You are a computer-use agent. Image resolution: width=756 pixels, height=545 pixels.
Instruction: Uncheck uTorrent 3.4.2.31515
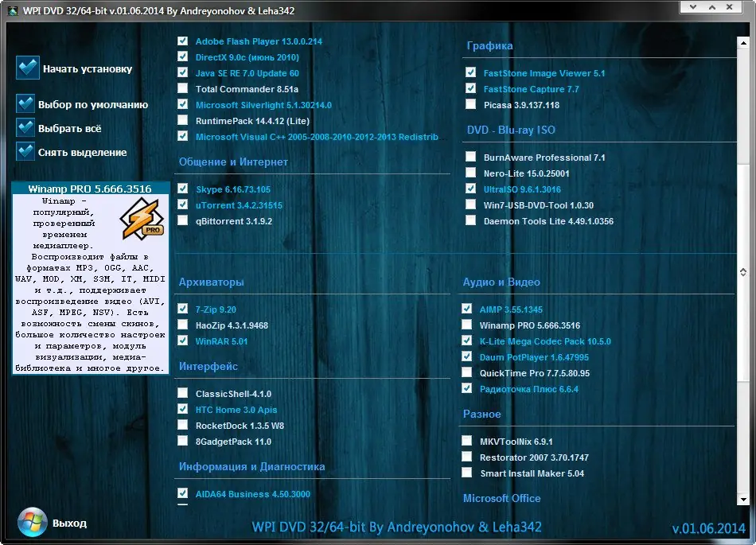183,204
